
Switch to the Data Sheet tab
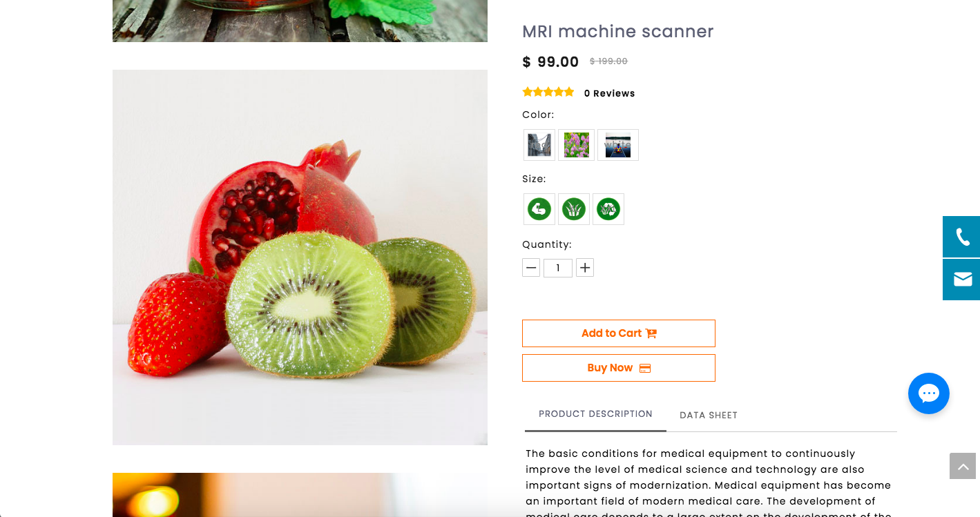click(x=709, y=416)
